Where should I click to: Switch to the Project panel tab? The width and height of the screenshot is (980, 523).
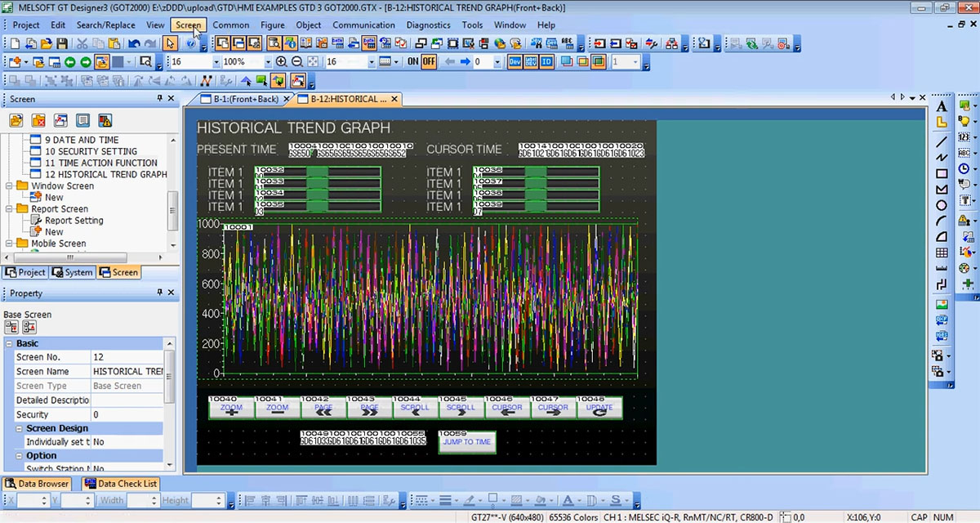click(x=25, y=272)
